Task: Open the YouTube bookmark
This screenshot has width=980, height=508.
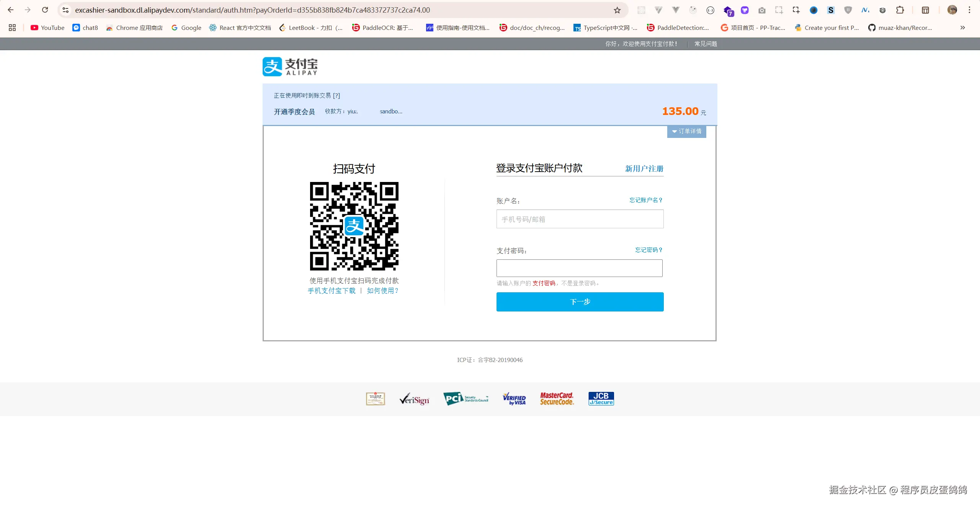Action: tap(47, 28)
